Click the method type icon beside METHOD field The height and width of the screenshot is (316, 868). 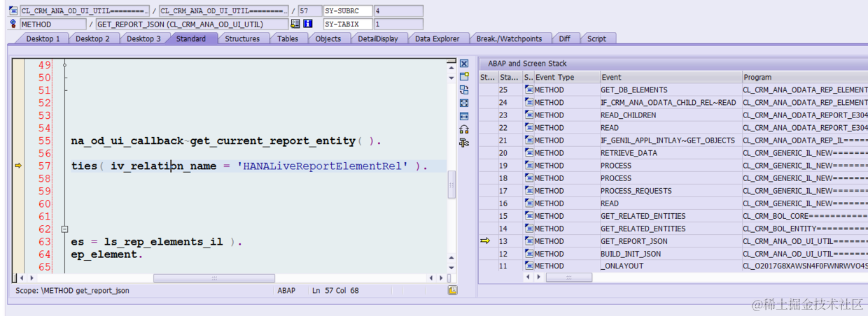point(14,24)
